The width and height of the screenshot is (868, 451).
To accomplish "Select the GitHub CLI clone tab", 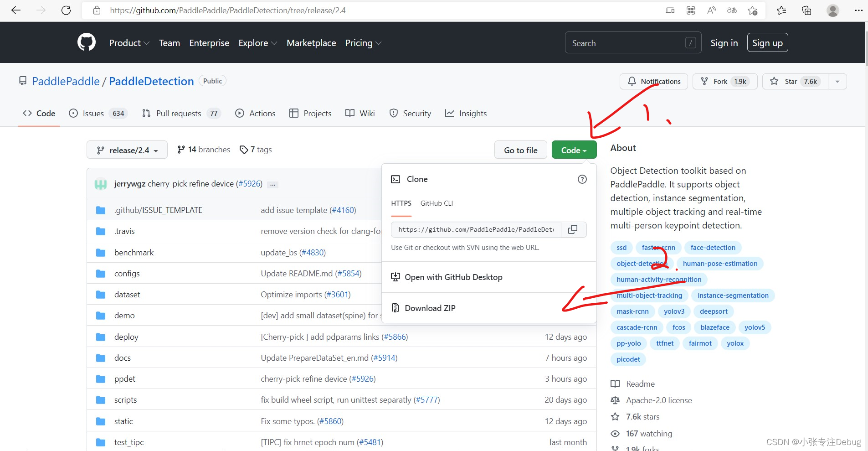I will (437, 203).
